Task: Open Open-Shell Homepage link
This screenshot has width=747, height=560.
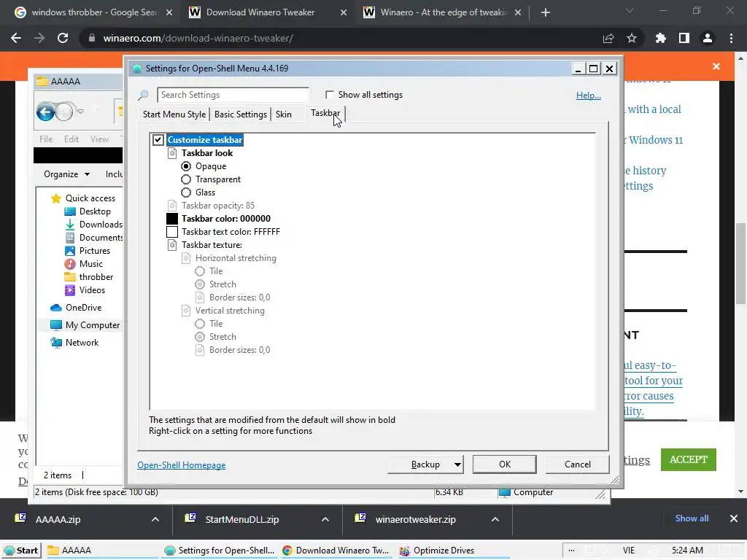Action: click(182, 465)
